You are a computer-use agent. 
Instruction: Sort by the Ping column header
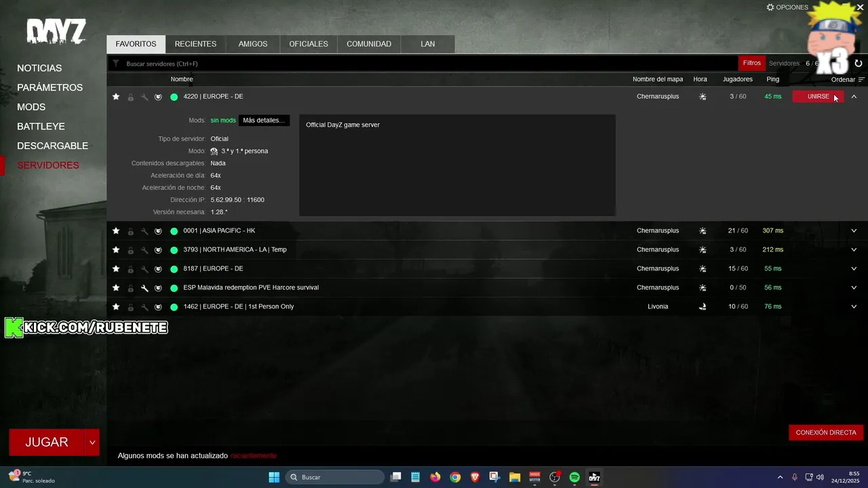[772, 79]
